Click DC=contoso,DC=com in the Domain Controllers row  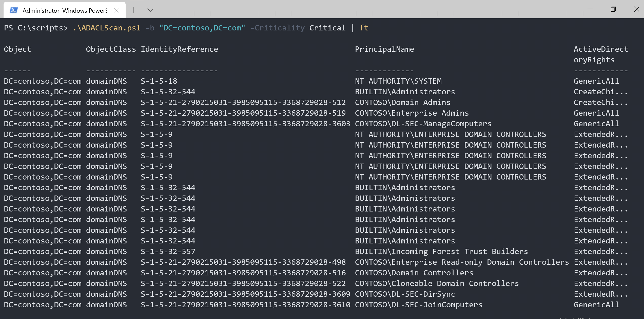(x=43, y=273)
